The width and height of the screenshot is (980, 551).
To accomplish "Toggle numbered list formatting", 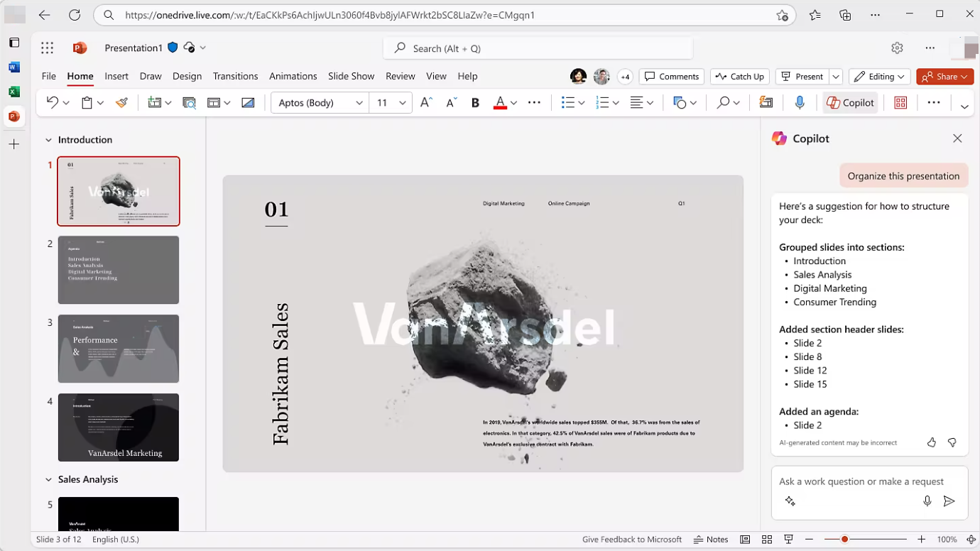I will pyautogui.click(x=603, y=102).
